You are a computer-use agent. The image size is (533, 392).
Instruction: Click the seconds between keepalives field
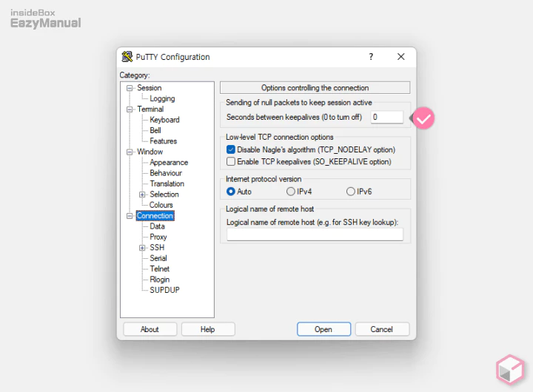(386, 117)
